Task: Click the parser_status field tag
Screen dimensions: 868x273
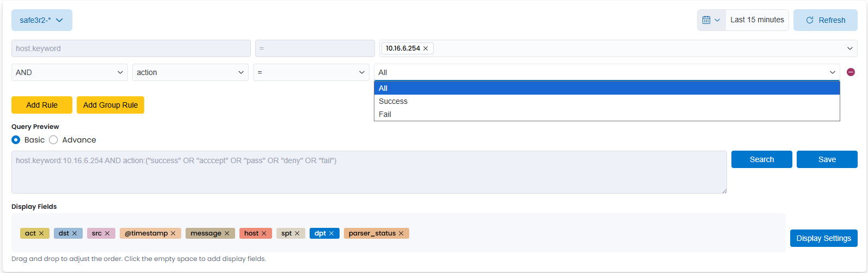Action: [x=377, y=233]
